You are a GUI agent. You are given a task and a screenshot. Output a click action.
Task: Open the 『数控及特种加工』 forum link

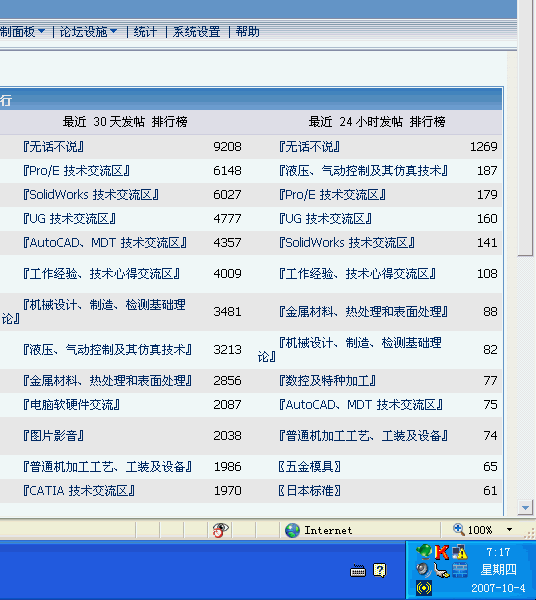tap(327, 381)
